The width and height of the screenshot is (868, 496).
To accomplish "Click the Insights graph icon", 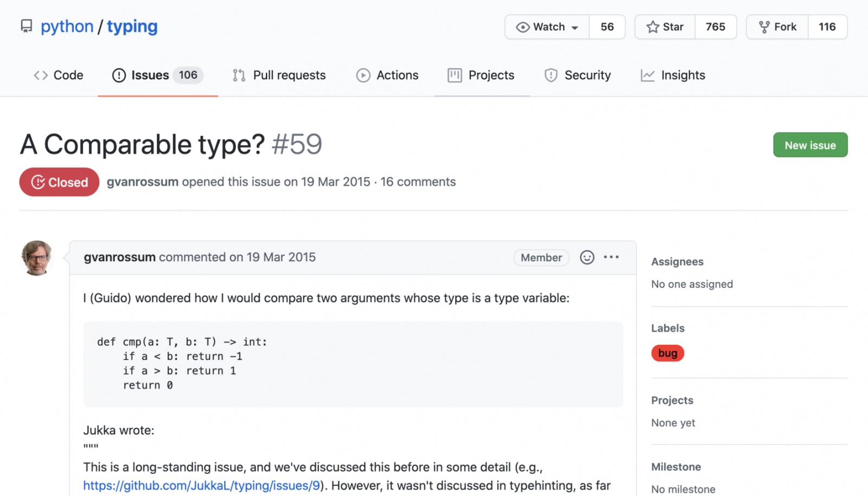I will point(647,75).
